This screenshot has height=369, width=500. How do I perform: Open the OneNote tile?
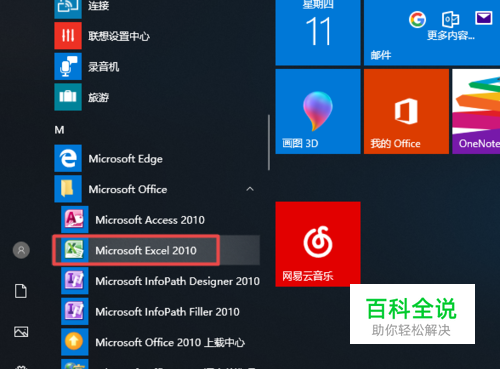[476, 111]
